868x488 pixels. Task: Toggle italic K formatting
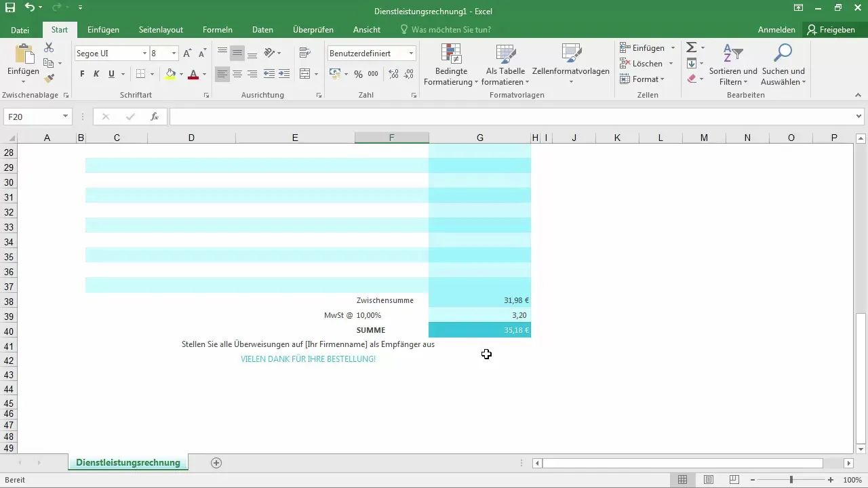point(97,74)
